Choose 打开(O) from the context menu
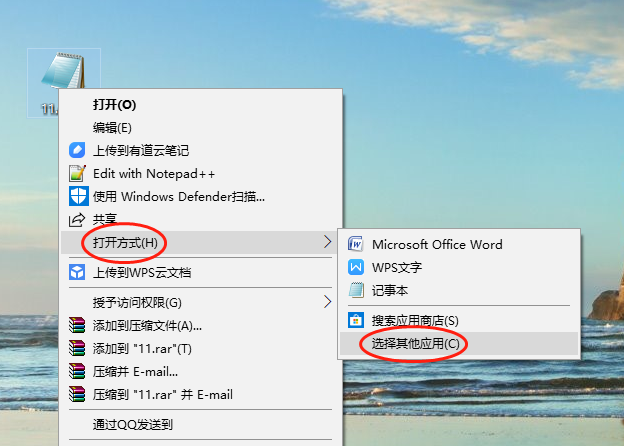This screenshot has height=446, width=624. [x=201, y=105]
